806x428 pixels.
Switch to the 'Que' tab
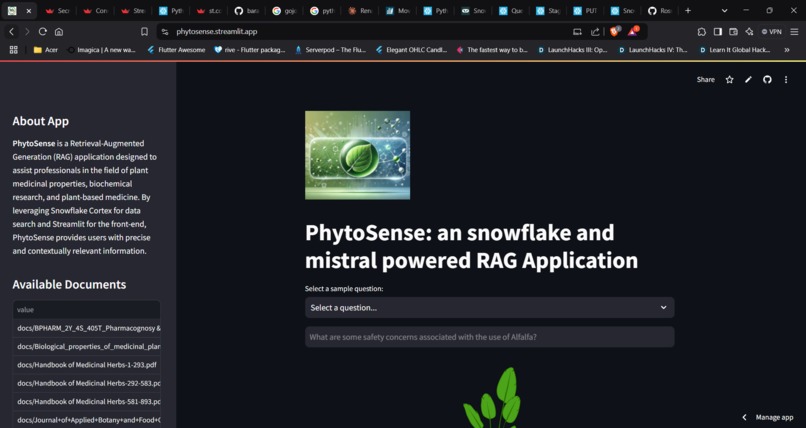point(509,11)
